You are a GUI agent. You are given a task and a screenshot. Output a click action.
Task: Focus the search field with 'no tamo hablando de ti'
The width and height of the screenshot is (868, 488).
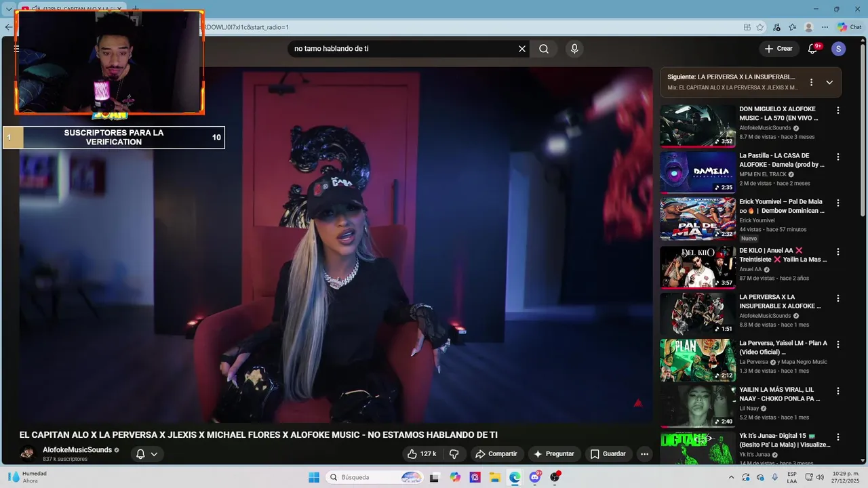click(x=403, y=49)
